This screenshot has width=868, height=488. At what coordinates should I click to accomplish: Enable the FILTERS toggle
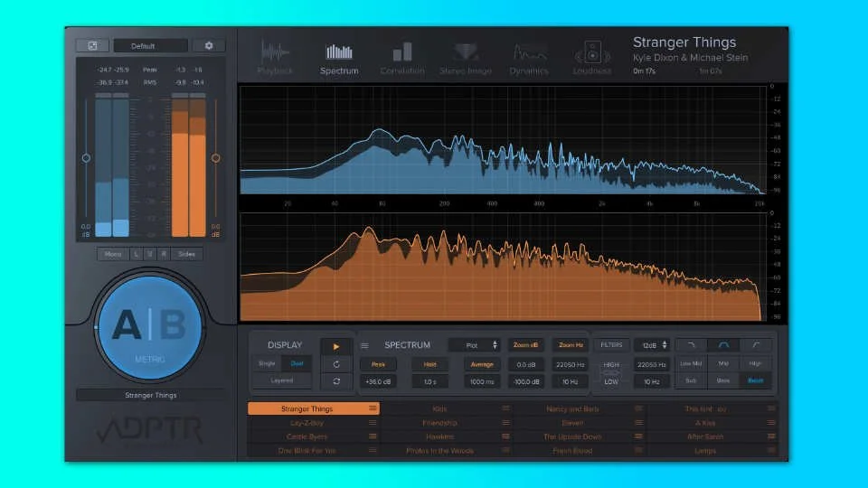(611, 345)
